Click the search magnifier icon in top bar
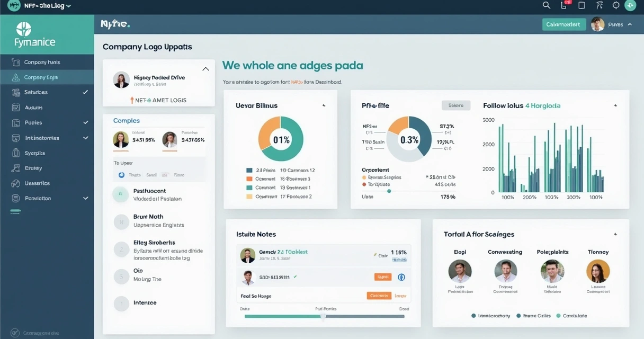The width and height of the screenshot is (644, 339). click(x=547, y=5)
